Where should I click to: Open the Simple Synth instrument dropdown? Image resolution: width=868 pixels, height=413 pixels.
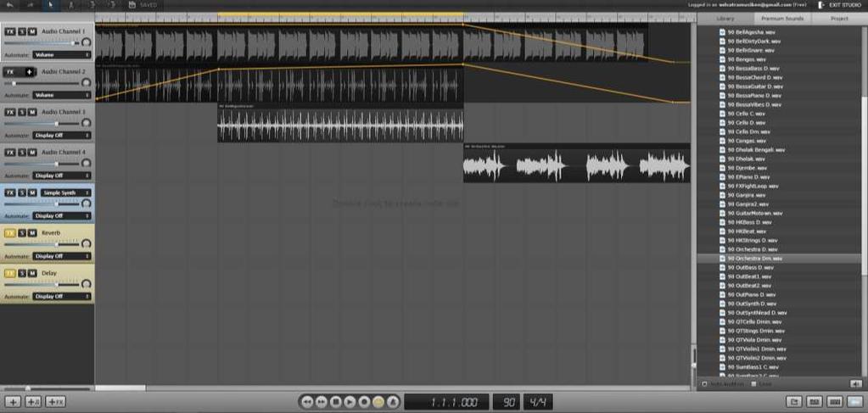point(65,193)
